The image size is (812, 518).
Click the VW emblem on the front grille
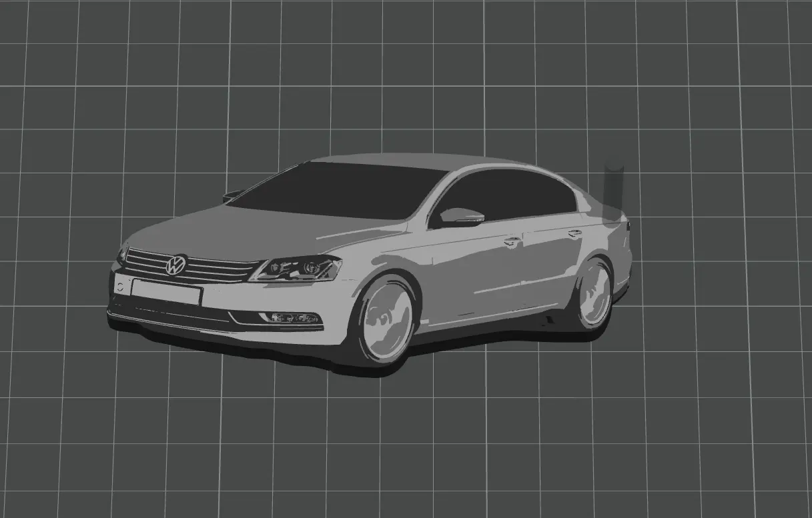[x=177, y=265]
